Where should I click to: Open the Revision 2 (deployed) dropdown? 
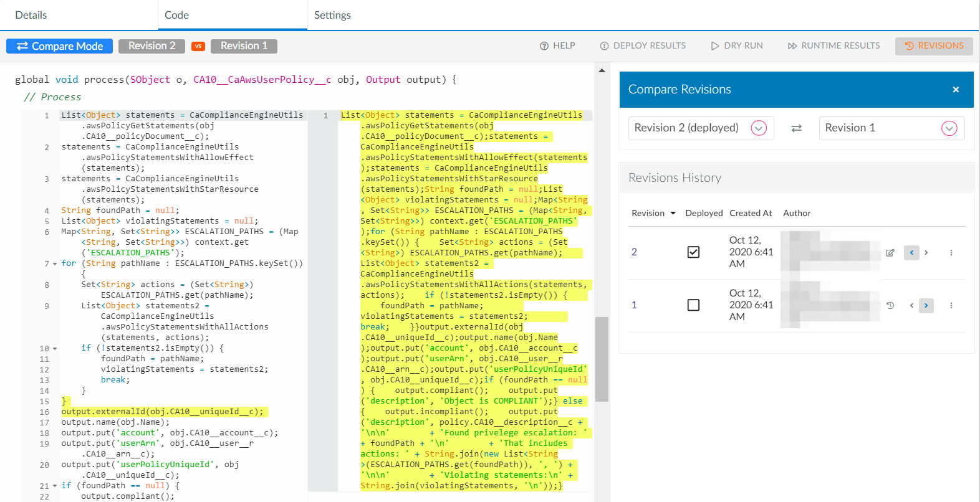click(x=758, y=128)
